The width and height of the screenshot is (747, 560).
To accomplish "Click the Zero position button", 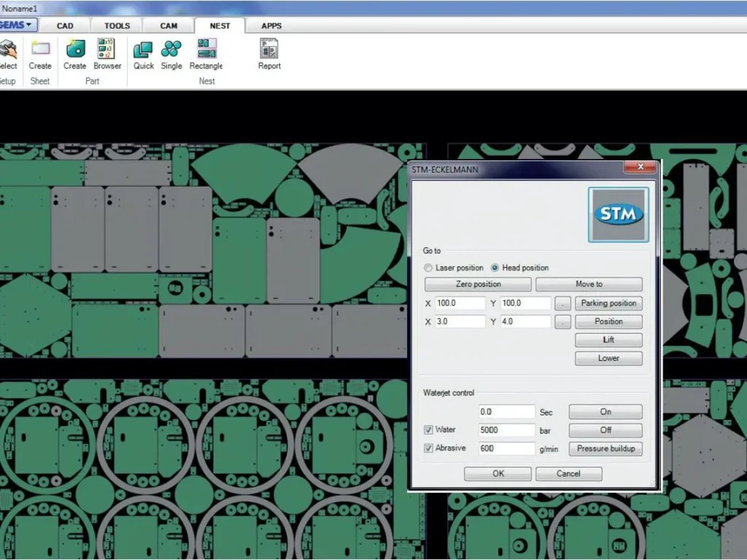I will coord(477,284).
